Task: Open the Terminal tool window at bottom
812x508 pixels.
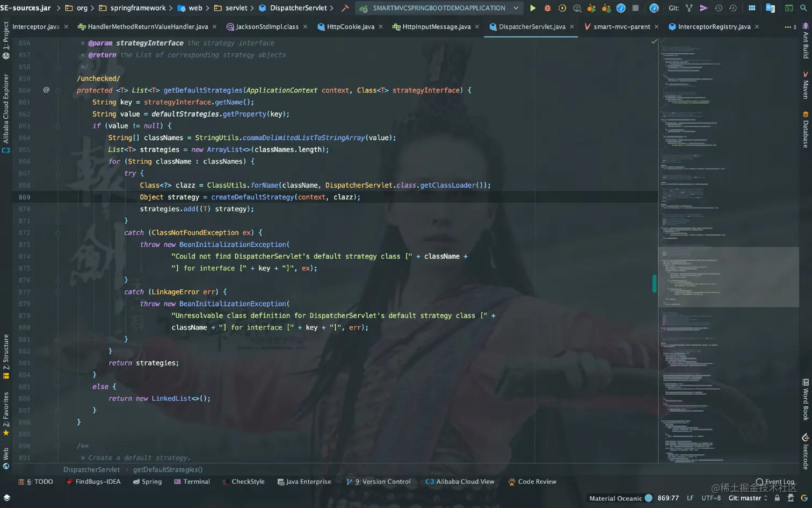Action: coord(192,482)
